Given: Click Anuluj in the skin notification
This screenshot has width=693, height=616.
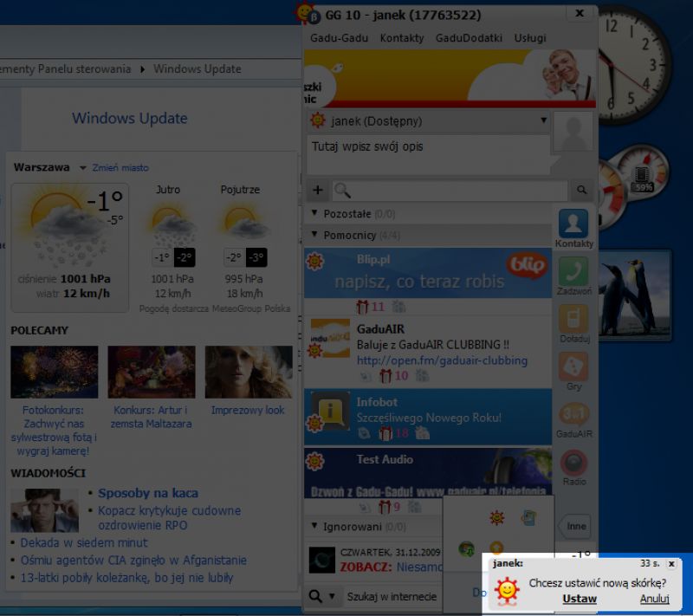Looking at the screenshot, I should [655, 599].
